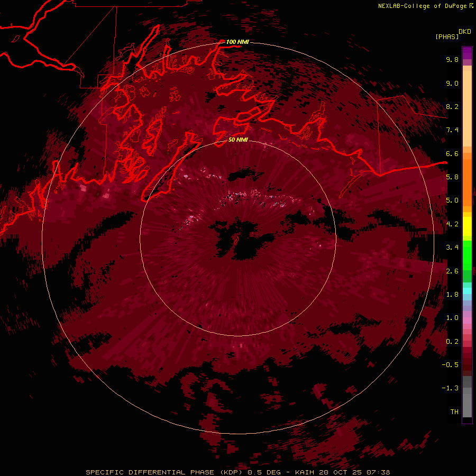Viewport: 476px width, 476px height.
Task: Click the 1.0 scale value
Action: tap(452, 318)
